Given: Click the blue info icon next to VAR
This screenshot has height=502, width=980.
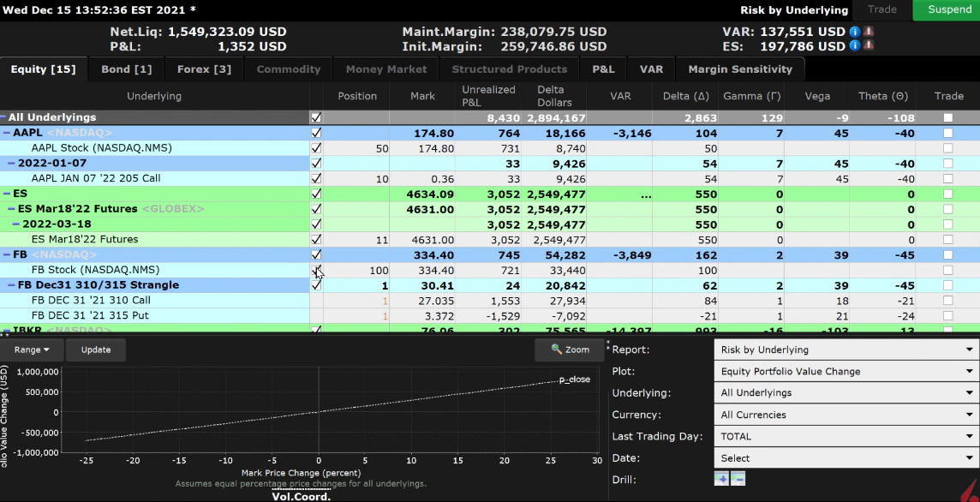Looking at the screenshot, I should point(855,32).
